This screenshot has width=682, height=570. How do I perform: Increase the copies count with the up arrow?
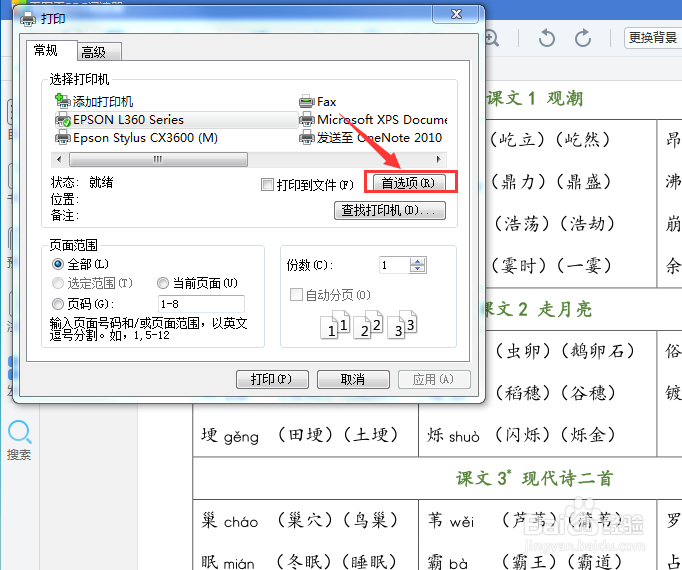(x=418, y=261)
